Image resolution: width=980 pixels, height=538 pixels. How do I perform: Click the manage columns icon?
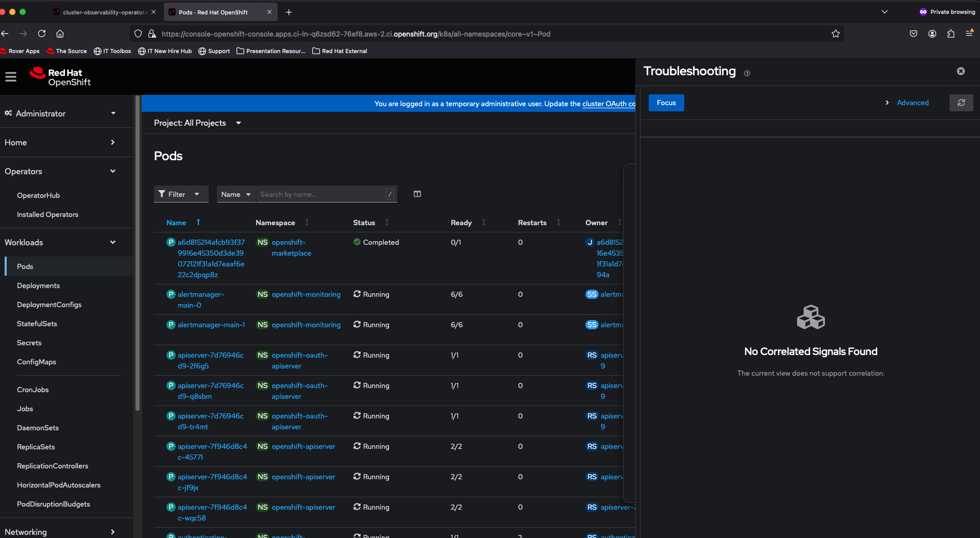tap(417, 194)
